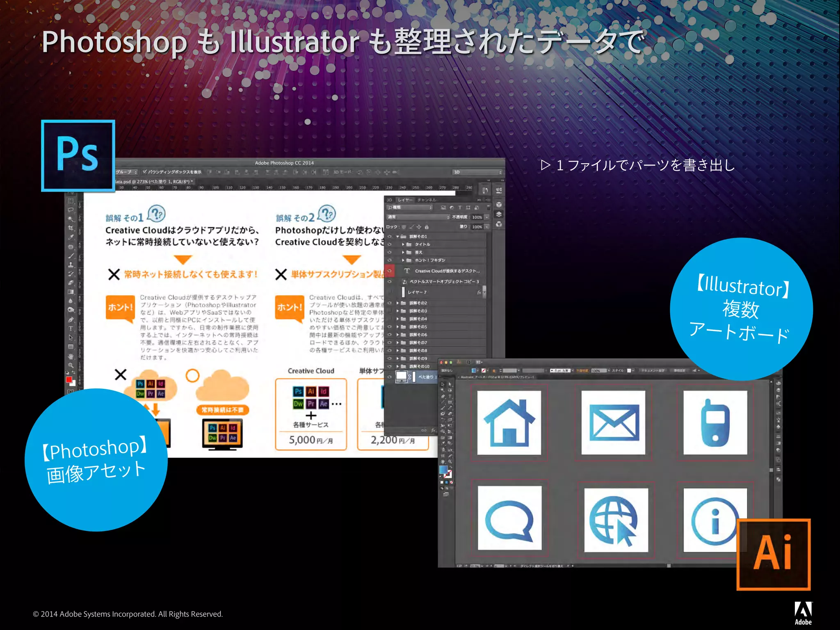Image resolution: width=840 pixels, height=630 pixels.
Task: Click Illustrator's opacity 100% input field
Action: pos(598,370)
